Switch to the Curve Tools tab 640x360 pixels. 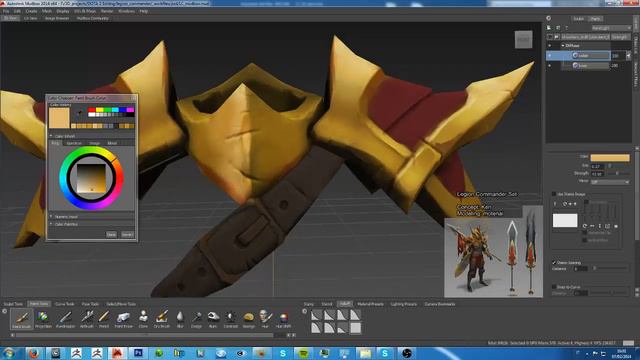pyautogui.click(x=64, y=304)
